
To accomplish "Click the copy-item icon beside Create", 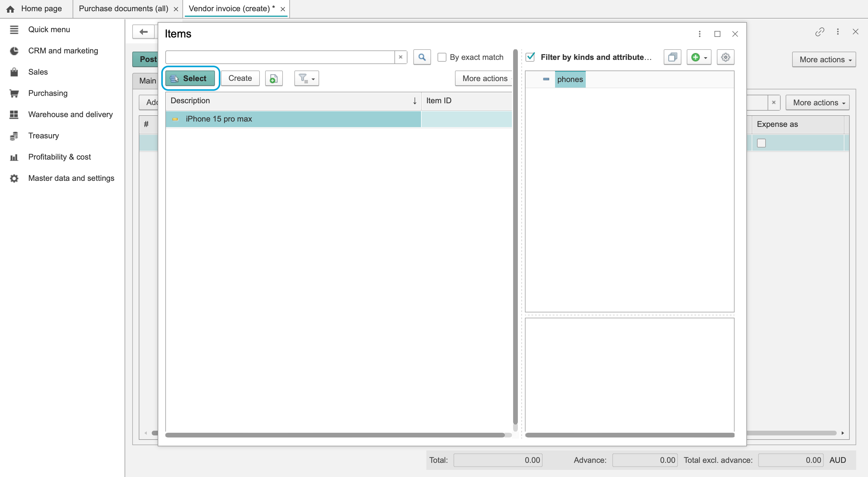I will coord(274,78).
